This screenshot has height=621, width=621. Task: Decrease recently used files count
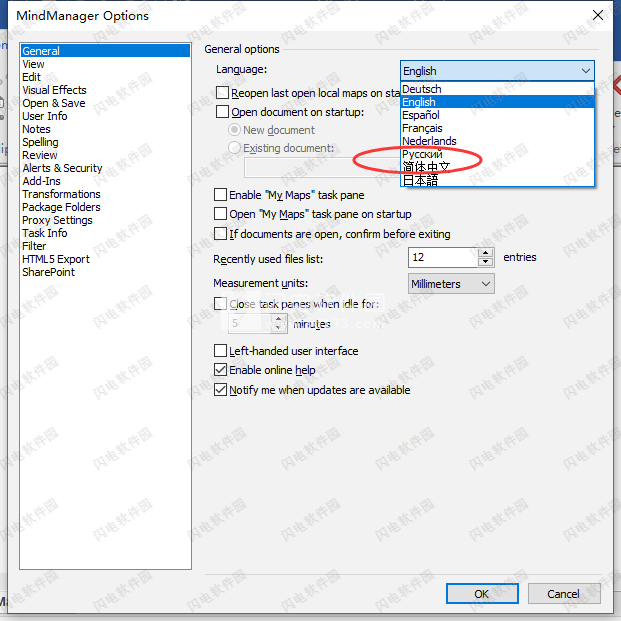(x=486, y=262)
